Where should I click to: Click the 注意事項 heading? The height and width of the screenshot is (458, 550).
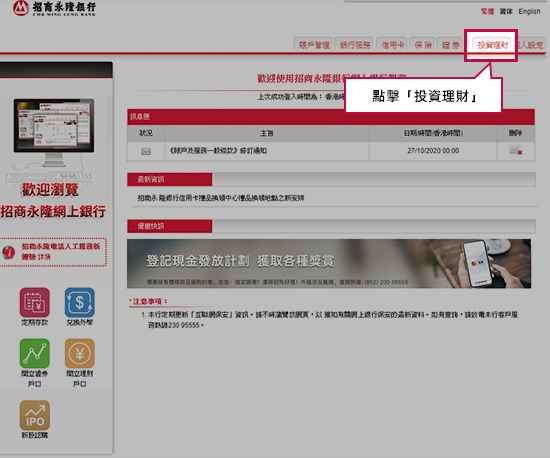[x=148, y=302]
